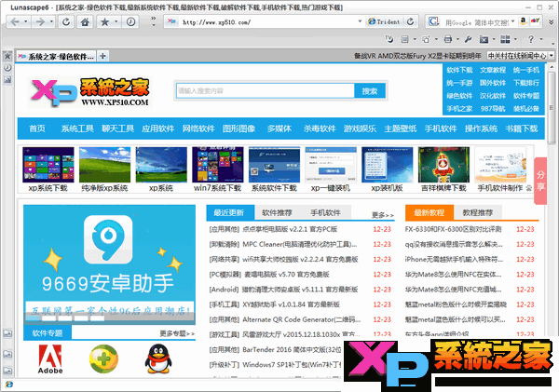
Task: Click the AMD双芯版Fury X2 news ticker headline
Action: tap(417, 56)
